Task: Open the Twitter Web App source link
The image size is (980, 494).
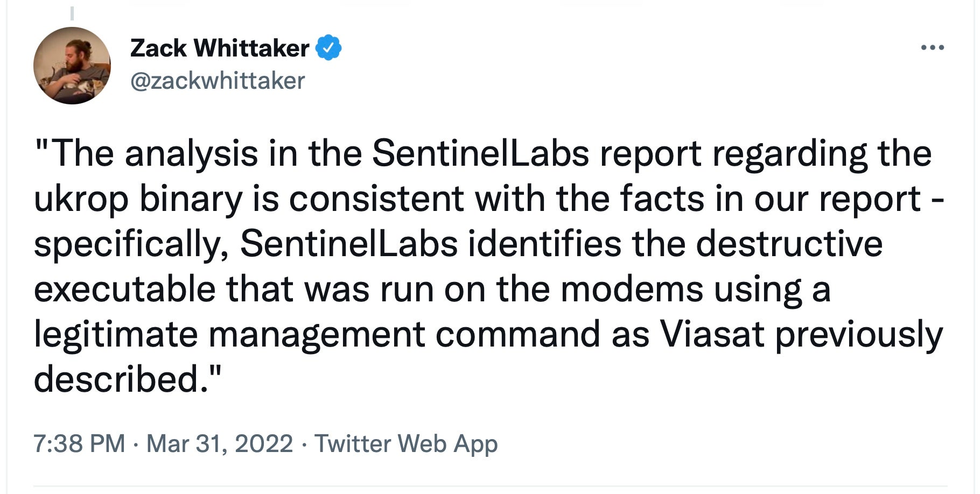Action: click(406, 444)
